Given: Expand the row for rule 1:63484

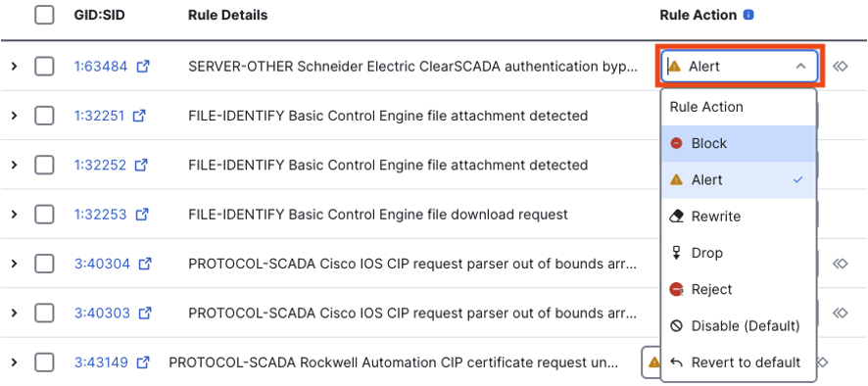Looking at the screenshot, I should pyautogui.click(x=15, y=67).
